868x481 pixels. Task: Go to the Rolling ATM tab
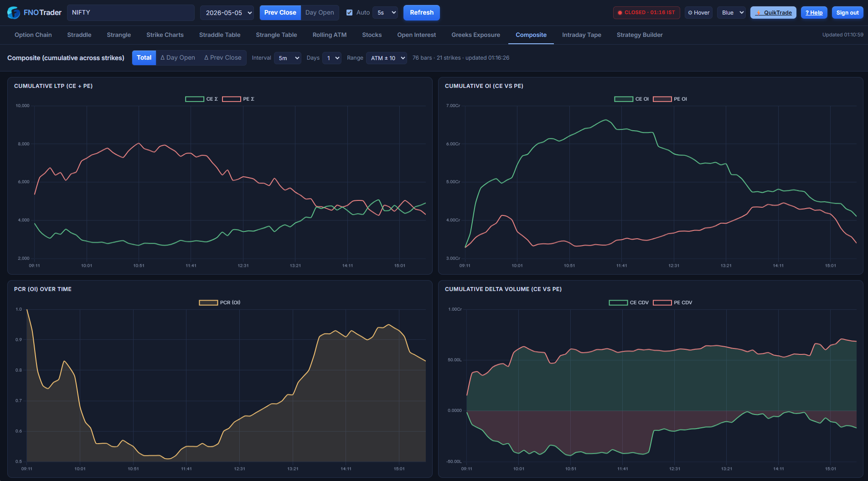(330, 35)
